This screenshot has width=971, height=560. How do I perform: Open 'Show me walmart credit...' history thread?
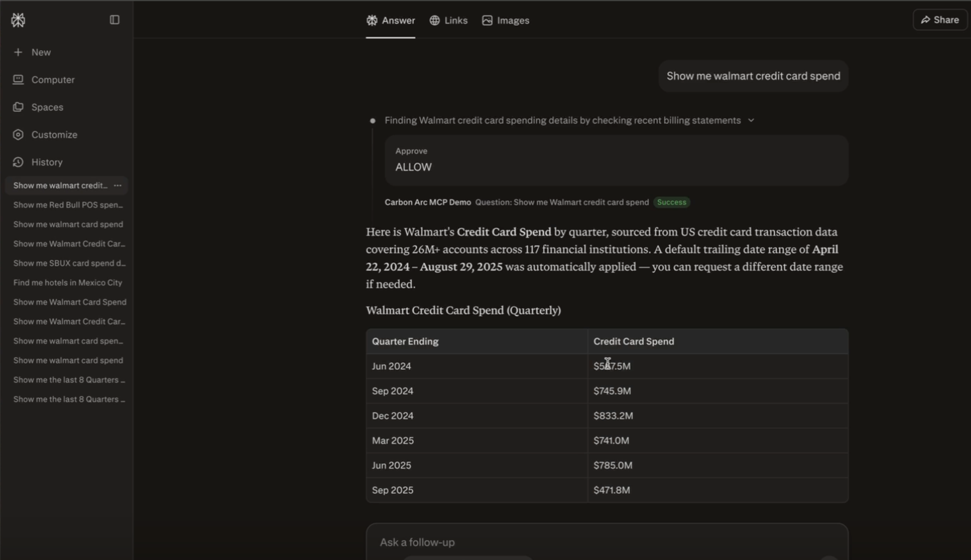[x=60, y=185]
